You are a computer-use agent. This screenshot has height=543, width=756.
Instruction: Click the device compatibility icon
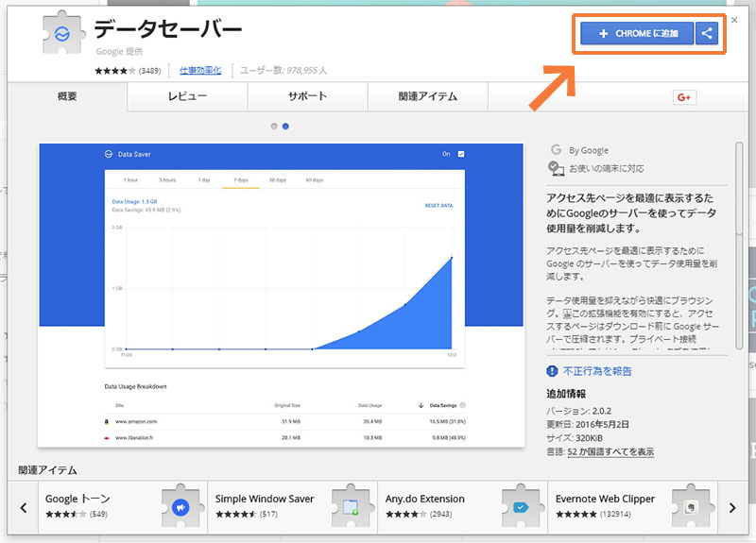coord(556,168)
